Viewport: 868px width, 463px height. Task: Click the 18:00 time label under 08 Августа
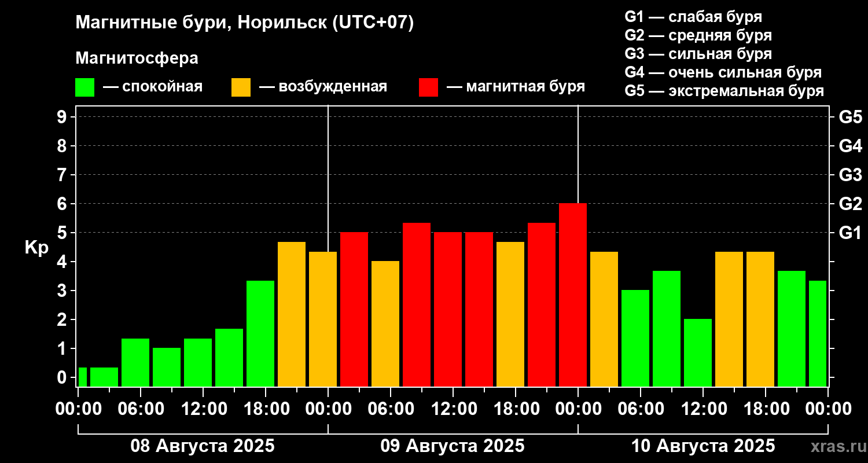point(266,409)
